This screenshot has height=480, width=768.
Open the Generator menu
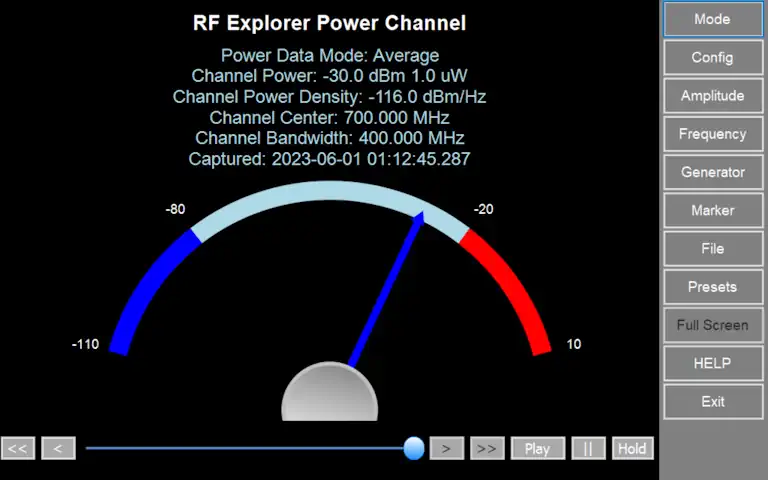[712, 172]
